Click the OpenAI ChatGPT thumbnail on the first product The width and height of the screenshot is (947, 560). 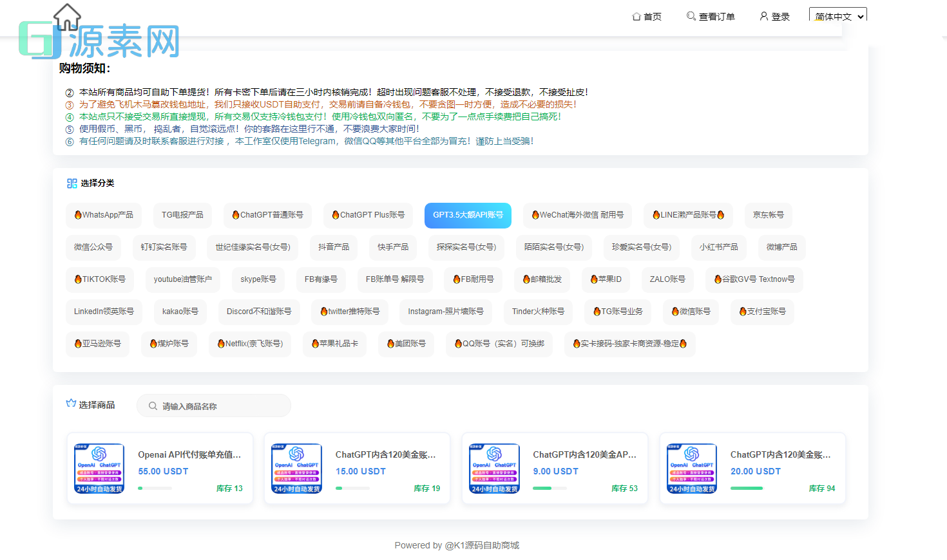click(98, 469)
